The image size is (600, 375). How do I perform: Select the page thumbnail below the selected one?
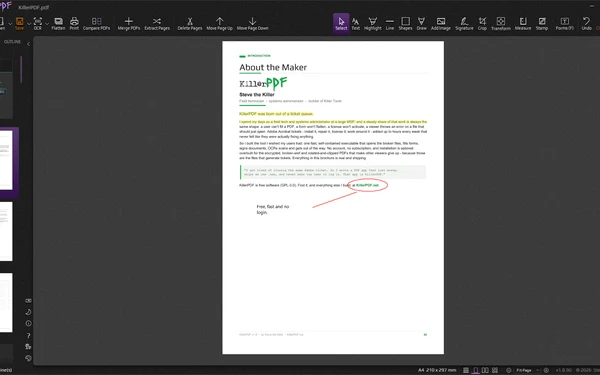pyautogui.click(x=6, y=232)
